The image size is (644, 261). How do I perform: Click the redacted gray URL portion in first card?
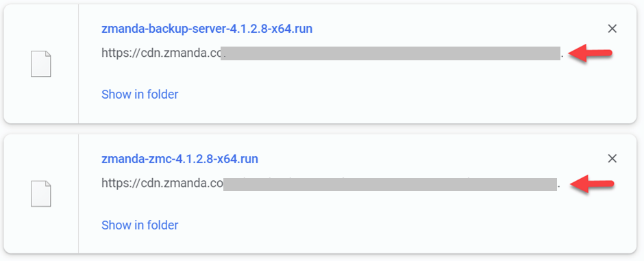tap(391, 53)
